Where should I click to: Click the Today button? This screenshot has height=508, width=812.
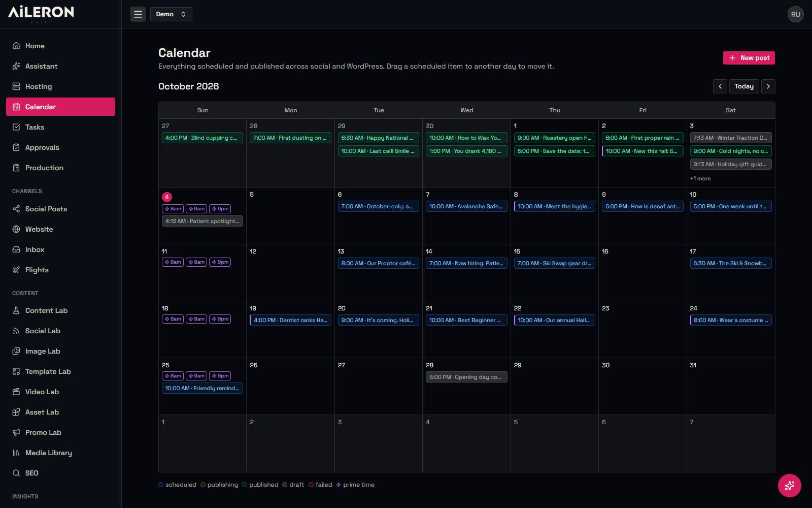[744, 86]
